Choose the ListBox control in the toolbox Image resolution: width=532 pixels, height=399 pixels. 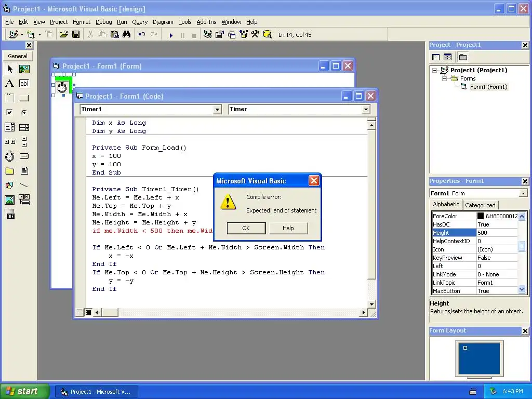tap(24, 127)
